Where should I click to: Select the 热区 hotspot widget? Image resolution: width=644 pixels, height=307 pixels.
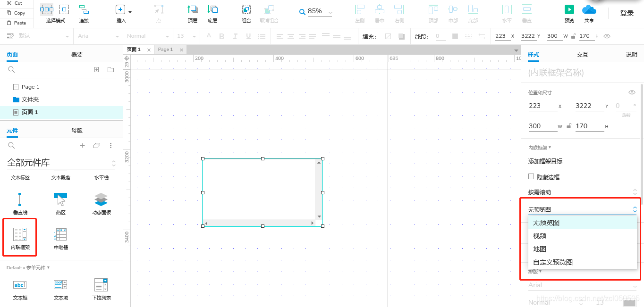[x=60, y=204]
